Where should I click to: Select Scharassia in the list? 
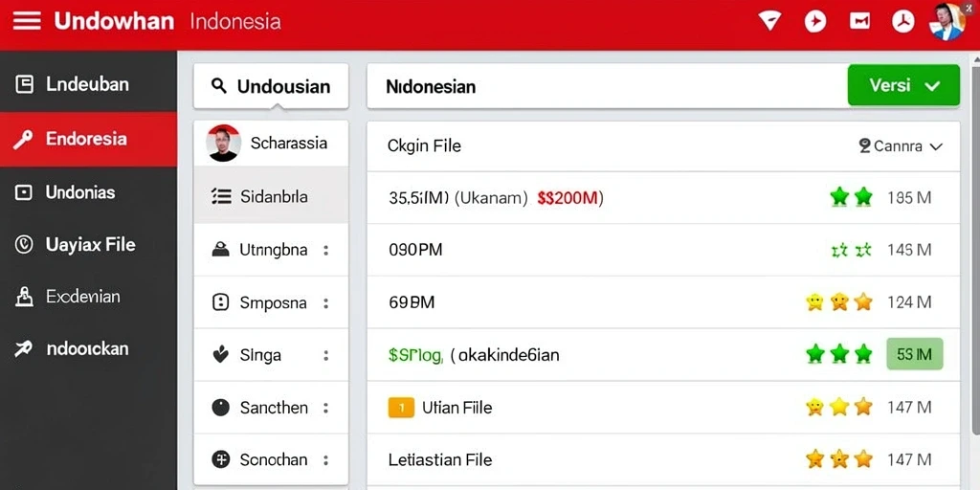click(x=271, y=144)
